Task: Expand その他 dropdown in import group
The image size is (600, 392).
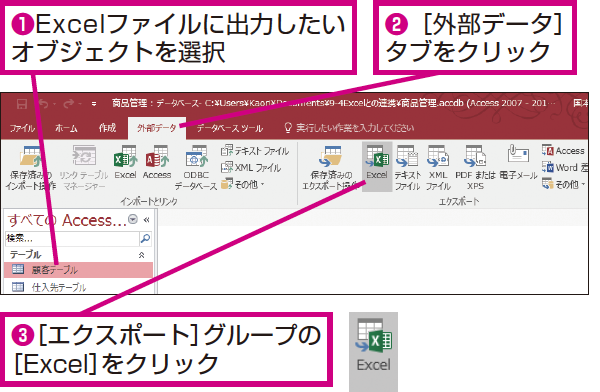Action: [243, 185]
